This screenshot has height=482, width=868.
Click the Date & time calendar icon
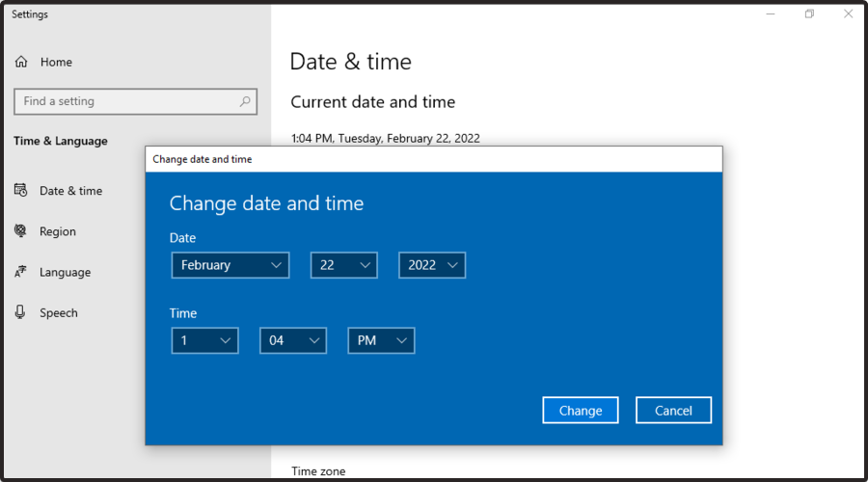point(21,191)
